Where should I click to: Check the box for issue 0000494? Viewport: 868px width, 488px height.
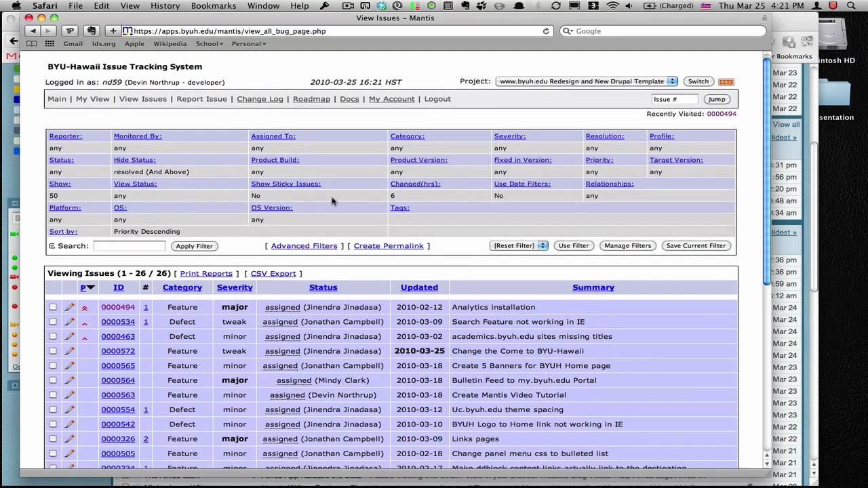pos(53,307)
